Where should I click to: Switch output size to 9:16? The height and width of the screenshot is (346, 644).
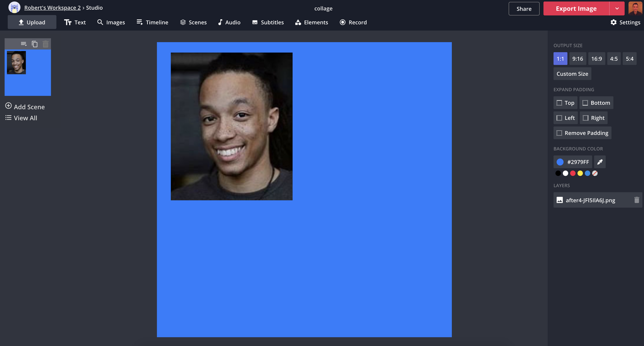point(577,59)
